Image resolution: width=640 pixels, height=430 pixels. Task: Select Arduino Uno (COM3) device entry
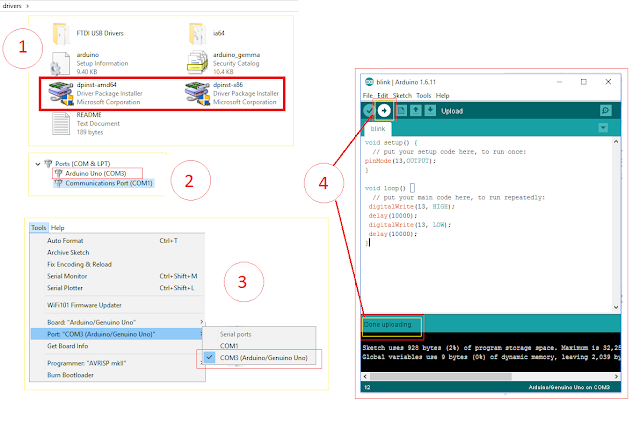tap(96, 173)
